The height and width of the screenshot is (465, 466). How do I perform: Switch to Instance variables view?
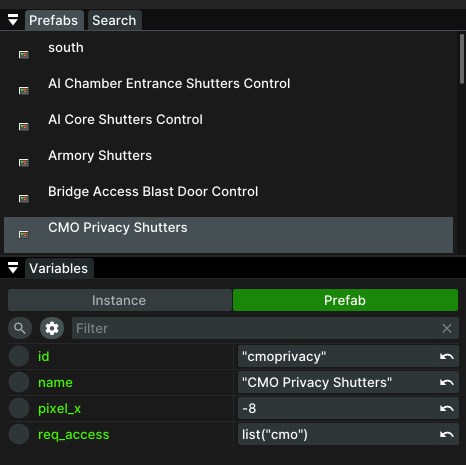click(x=119, y=300)
